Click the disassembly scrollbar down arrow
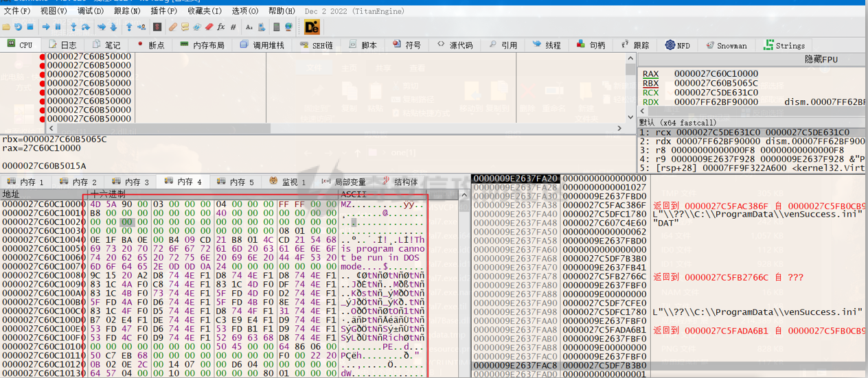This screenshot has width=868, height=378. [x=630, y=118]
